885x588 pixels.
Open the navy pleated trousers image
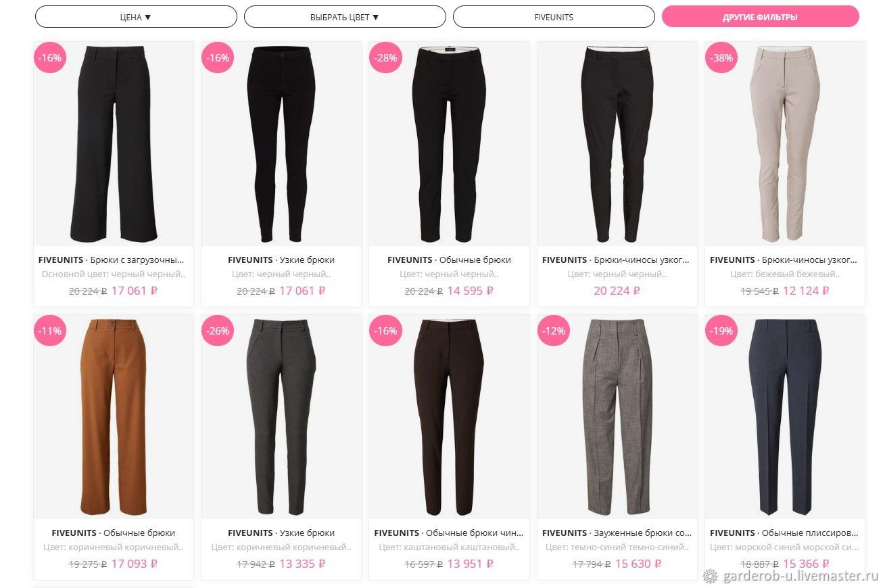tap(785, 417)
